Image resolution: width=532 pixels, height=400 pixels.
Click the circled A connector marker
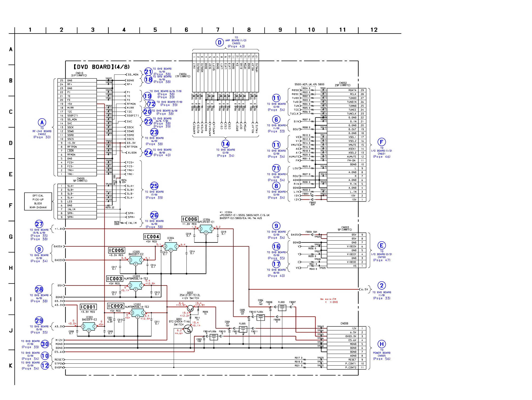(x=42, y=123)
